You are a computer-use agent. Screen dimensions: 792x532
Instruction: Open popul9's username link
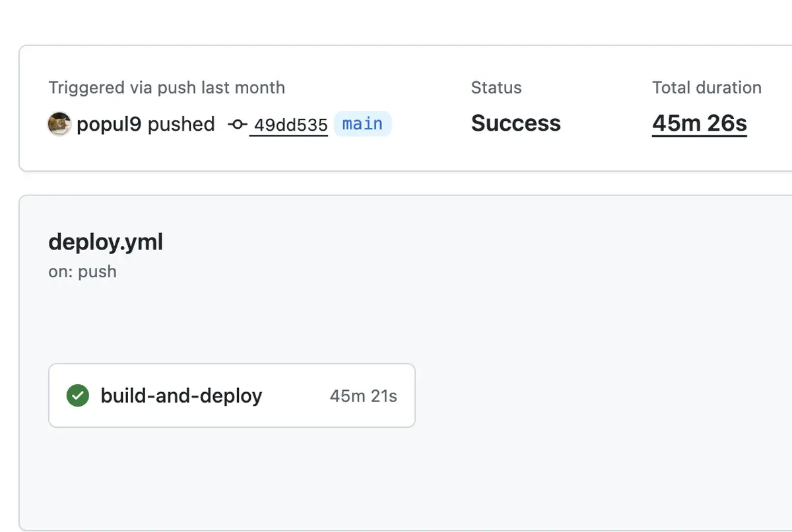point(108,124)
